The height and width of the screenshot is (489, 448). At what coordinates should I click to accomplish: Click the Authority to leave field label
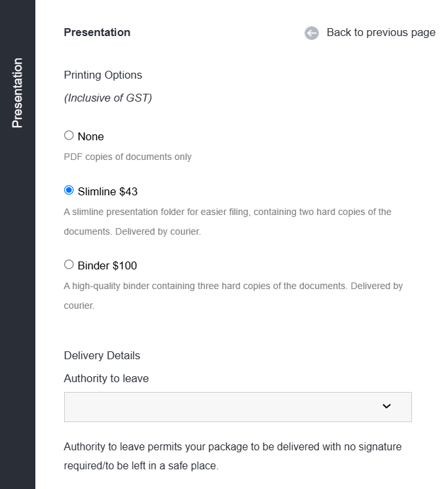[106, 379]
